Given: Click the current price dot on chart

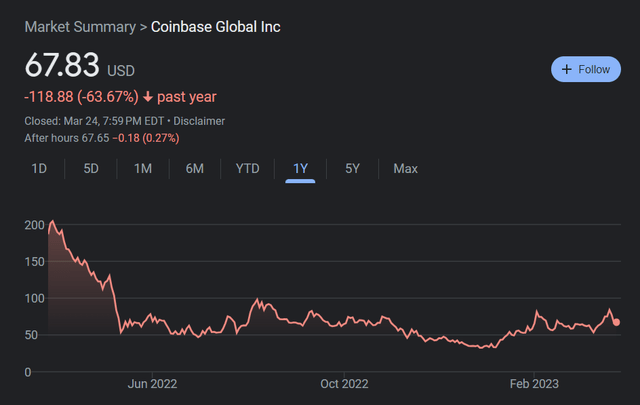Looking at the screenshot, I should point(616,322).
